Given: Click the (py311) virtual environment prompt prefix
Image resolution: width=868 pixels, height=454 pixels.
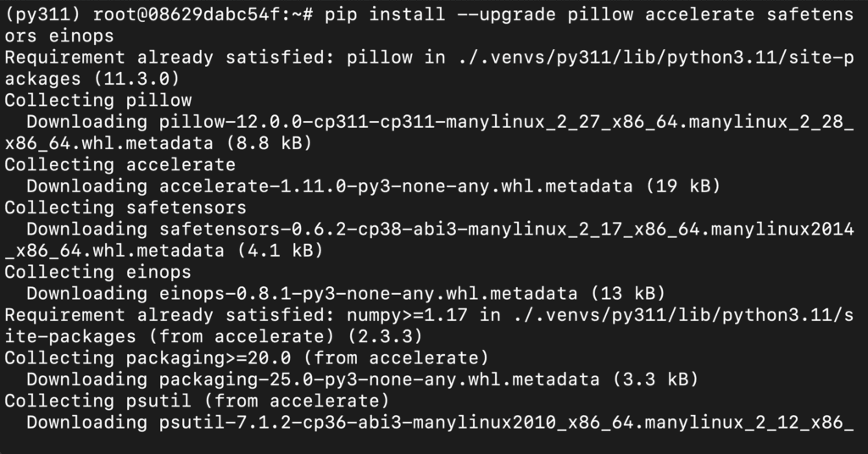Looking at the screenshot, I should click(42, 15).
